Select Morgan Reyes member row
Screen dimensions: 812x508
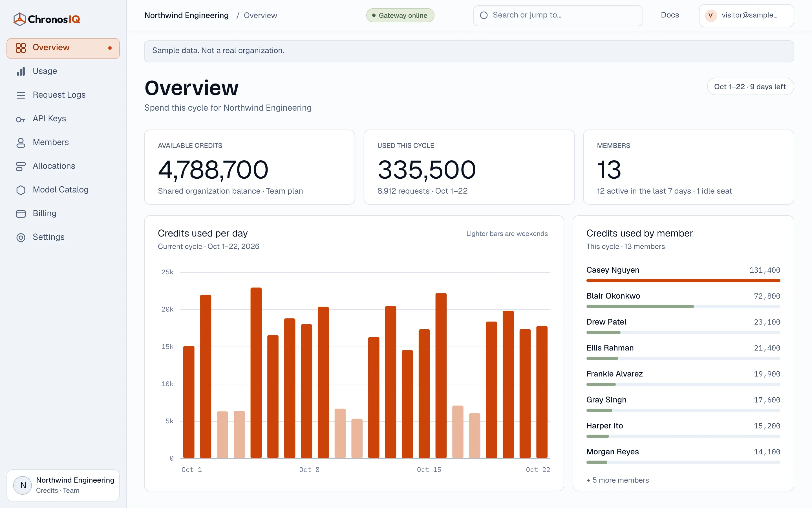click(x=683, y=456)
